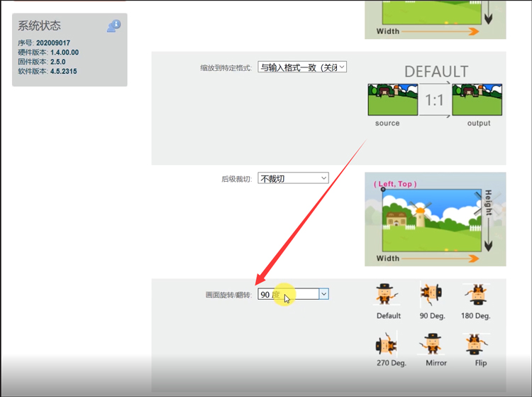Screen dimensions: 532x397
Task: Expand the 后级裁切 dropdown
Action: (293, 178)
